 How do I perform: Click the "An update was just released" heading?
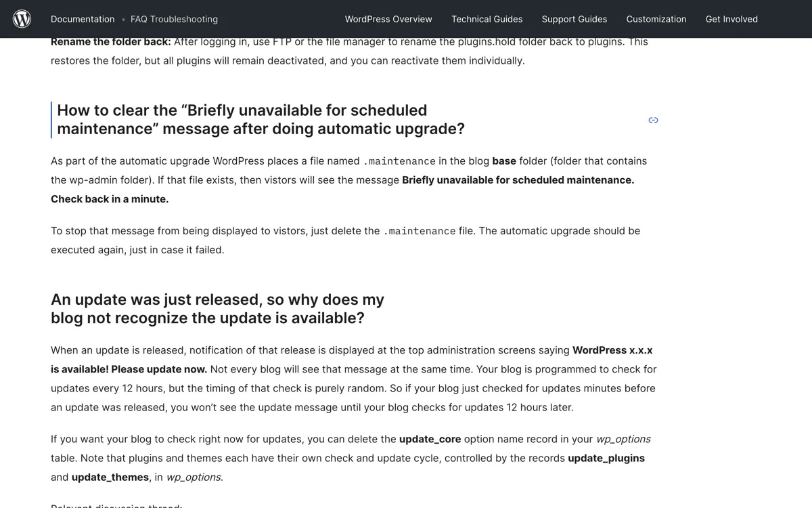pyautogui.click(x=217, y=308)
